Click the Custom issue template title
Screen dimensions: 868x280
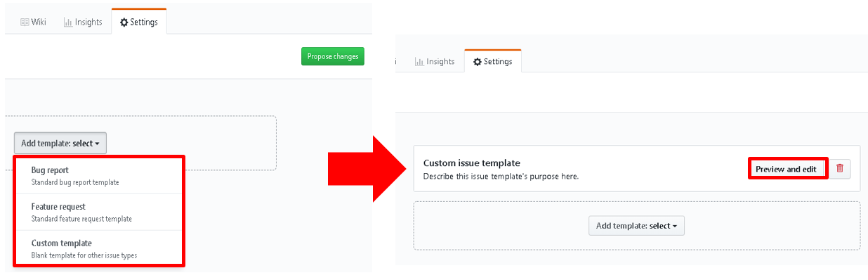472,163
